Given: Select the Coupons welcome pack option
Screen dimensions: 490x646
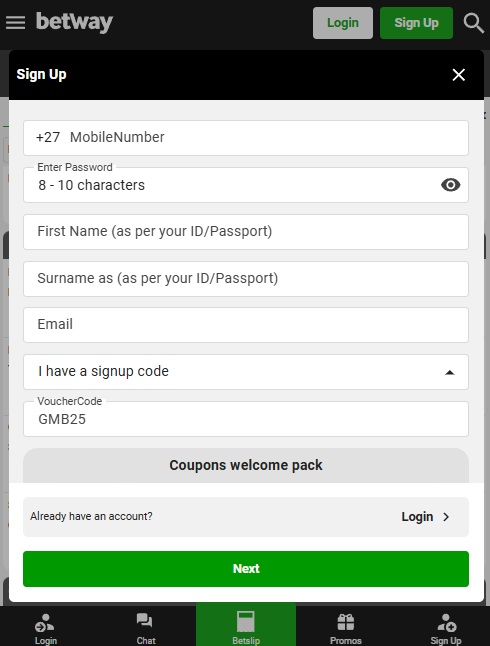Looking at the screenshot, I should [246, 465].
